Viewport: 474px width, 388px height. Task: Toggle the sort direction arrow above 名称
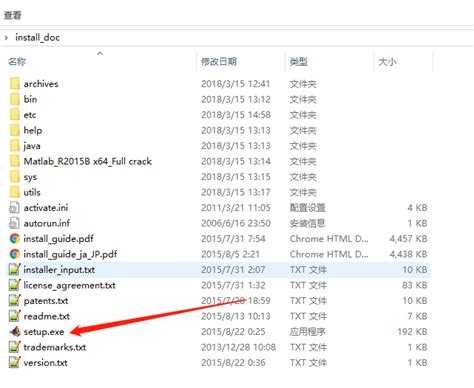click(x=100, y=53)
